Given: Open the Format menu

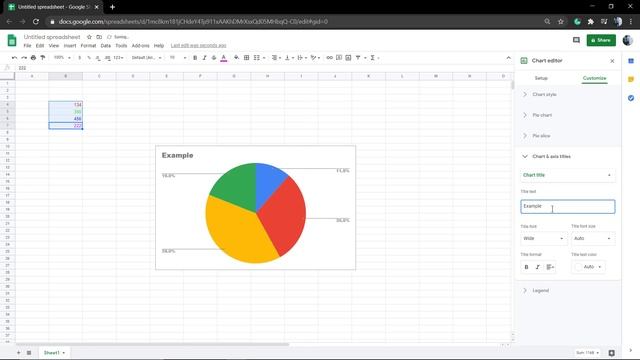Looking at the screenshot, I should coord(88,46).
